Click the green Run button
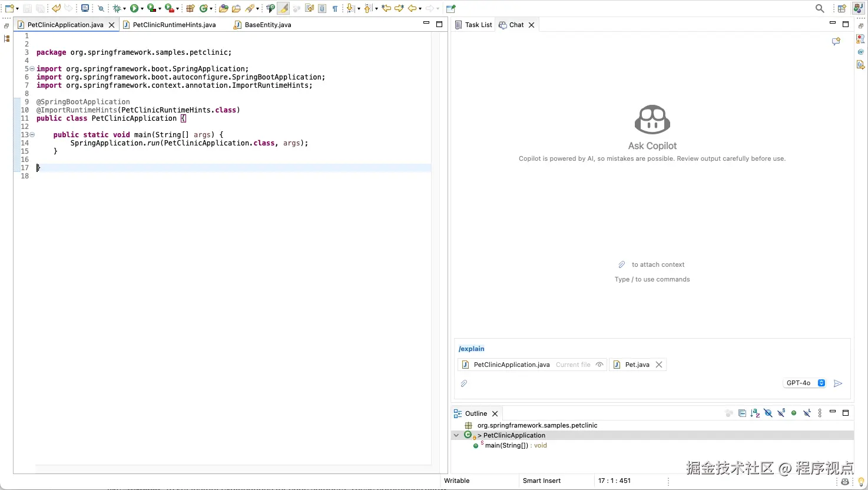 pos(134,8)
